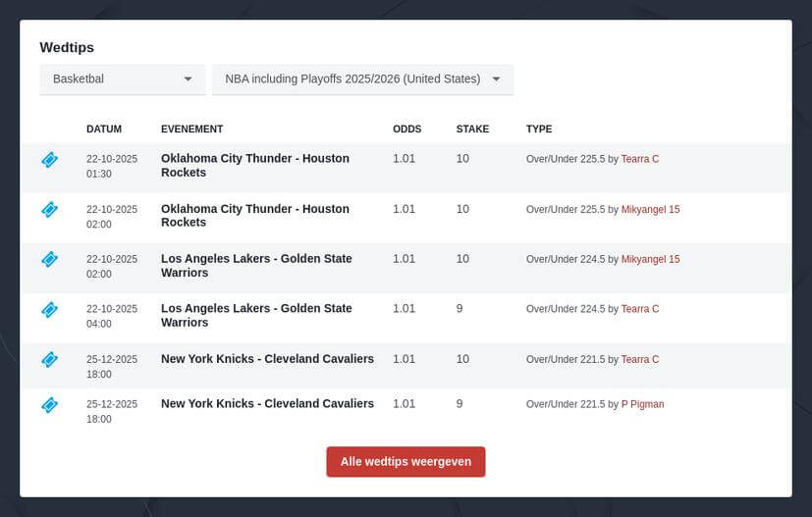Click ticket icon for Thunder-Rockets 02:00 tip
Screen dimensions: 812x517
[49, 209]
